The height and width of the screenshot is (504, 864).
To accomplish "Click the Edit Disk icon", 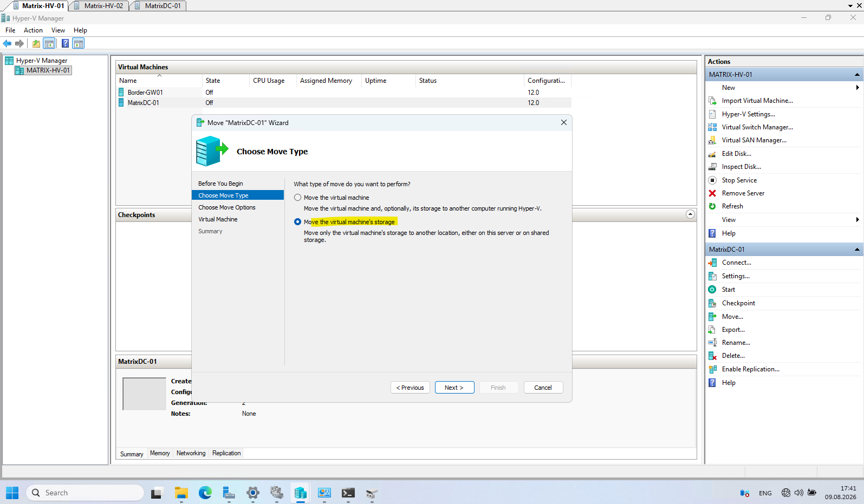I will tap(712, 154).
